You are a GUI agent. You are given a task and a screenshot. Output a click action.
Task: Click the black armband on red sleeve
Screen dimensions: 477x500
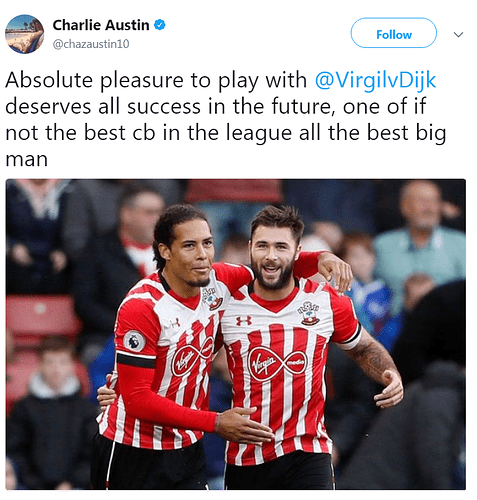pos(136,361)
